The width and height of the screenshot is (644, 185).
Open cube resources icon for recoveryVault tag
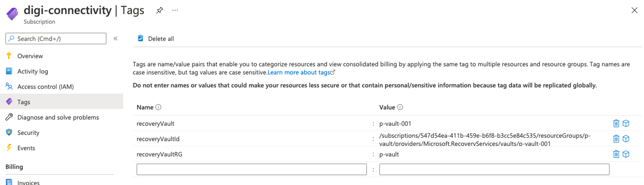[626, 123]
